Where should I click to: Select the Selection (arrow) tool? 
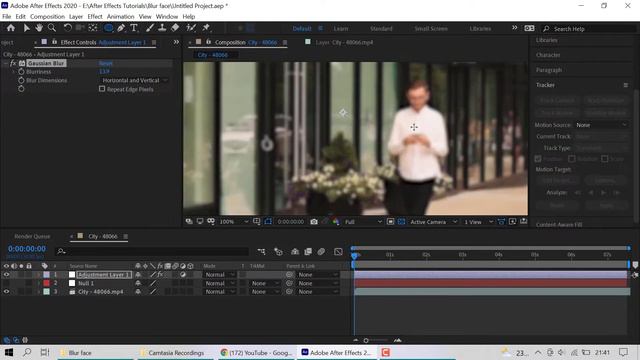pos(27,28)
